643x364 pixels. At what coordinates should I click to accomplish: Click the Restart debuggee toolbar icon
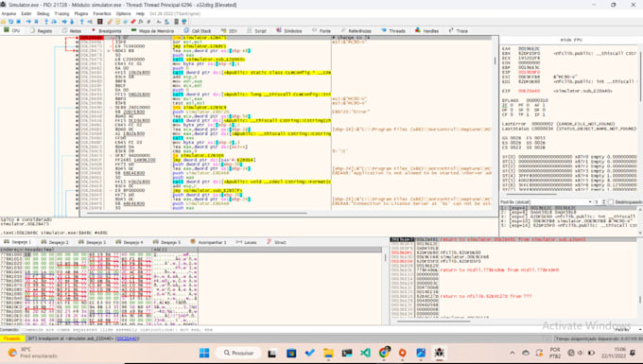[x=11, y=22]
